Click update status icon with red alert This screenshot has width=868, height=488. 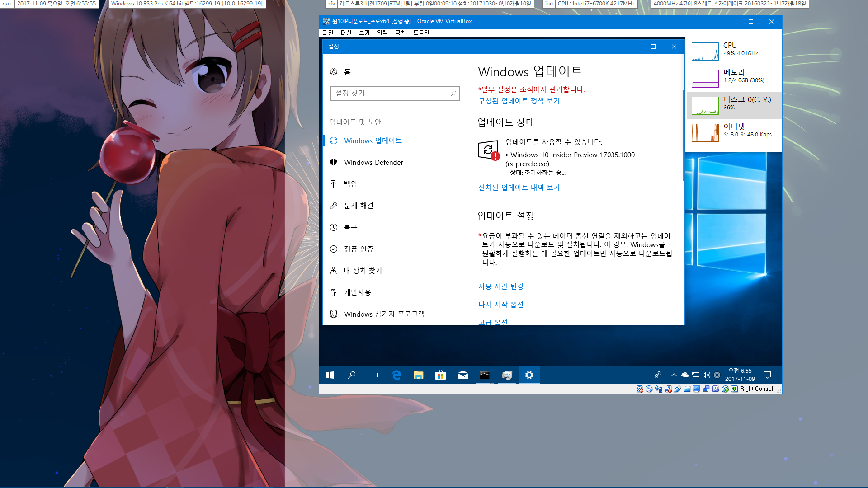[489, 150]
